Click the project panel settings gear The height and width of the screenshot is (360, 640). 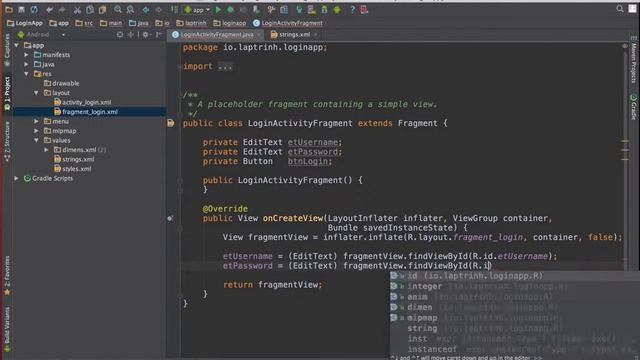[x=146, y=35]
